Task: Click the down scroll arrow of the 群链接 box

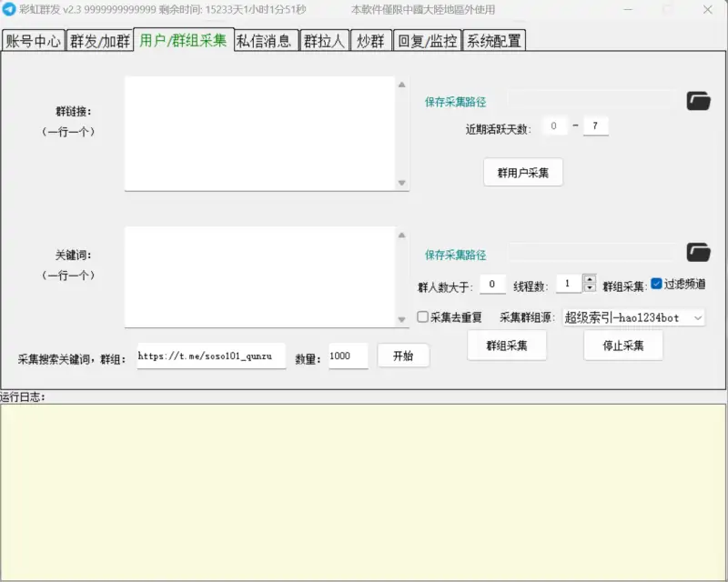Action: tap(400, 182)
